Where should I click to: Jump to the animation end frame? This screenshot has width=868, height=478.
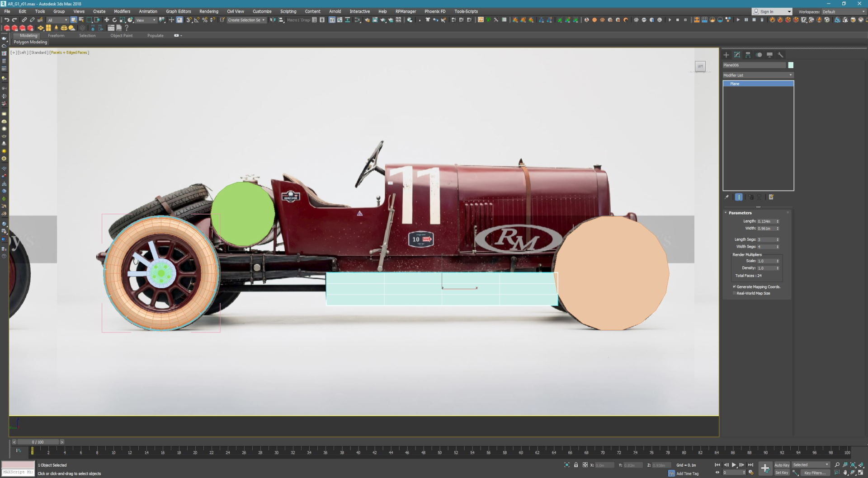[750, 465]
